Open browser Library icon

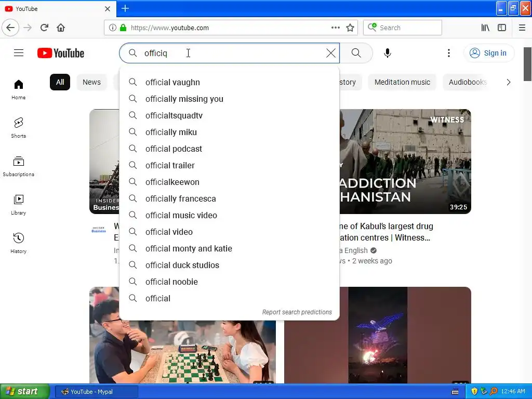pos(485,28)
